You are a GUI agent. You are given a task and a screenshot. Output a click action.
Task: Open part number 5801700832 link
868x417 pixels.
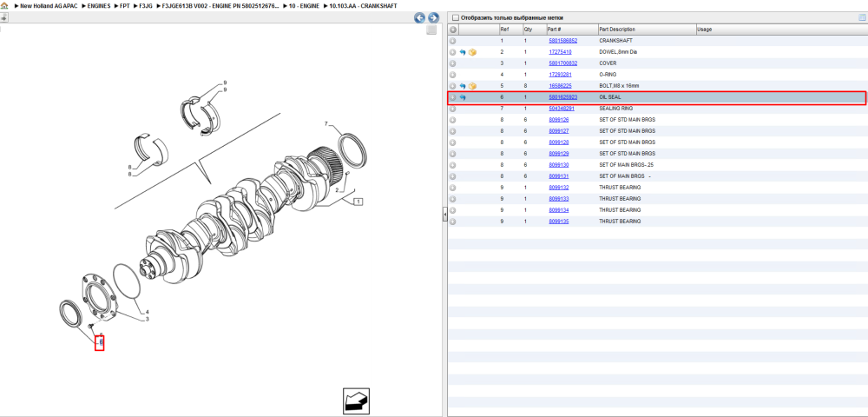563,63
